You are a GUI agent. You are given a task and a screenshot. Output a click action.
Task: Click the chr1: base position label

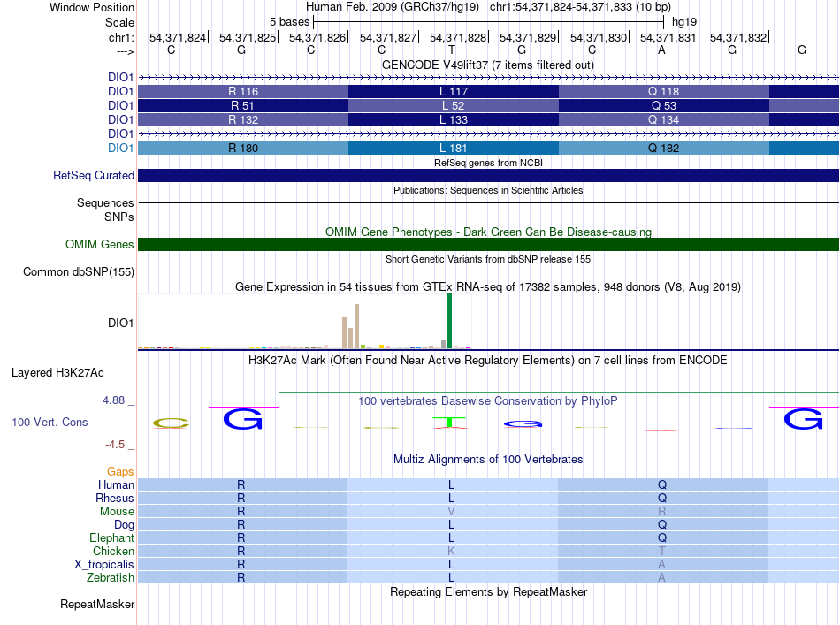tap(121, 37)
